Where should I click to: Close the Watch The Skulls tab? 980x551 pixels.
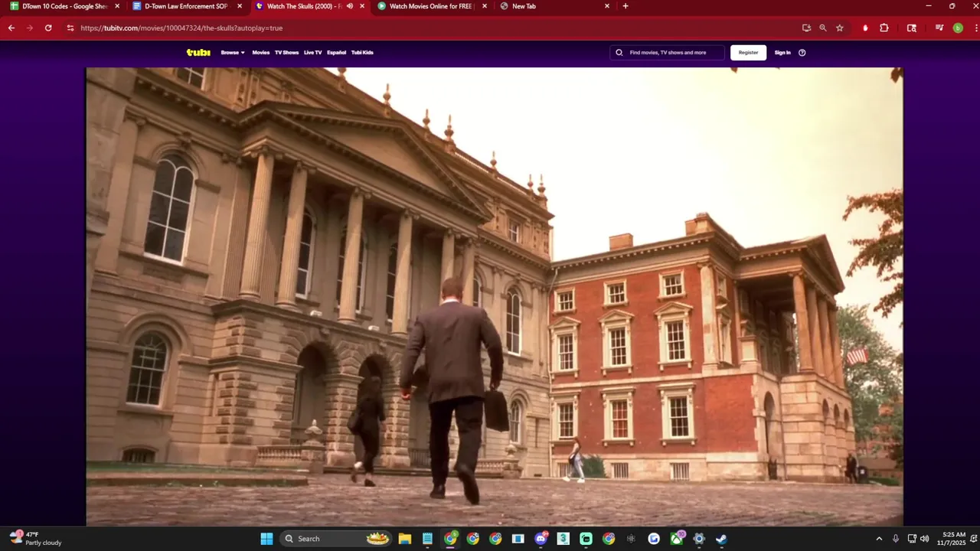362,6
